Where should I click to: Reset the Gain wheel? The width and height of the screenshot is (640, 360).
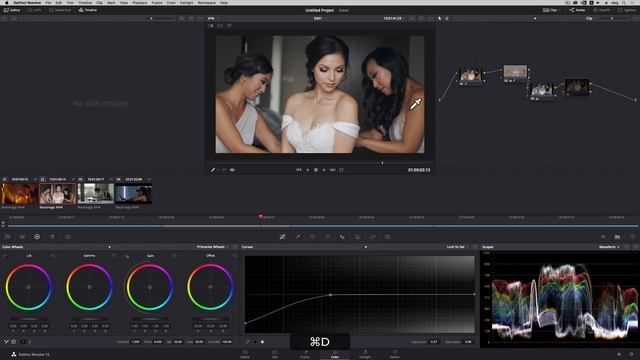tap(174, 256)
